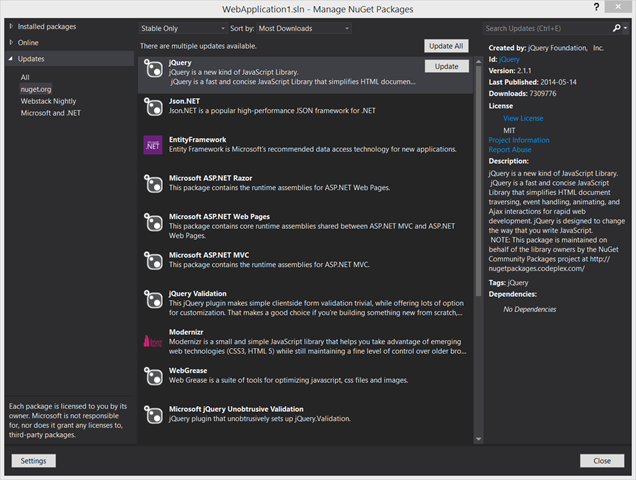Screen dimensions: 636x480
Task: Select the Microsoft ASP.NET MVC title
Action: [x=209, y=255]
